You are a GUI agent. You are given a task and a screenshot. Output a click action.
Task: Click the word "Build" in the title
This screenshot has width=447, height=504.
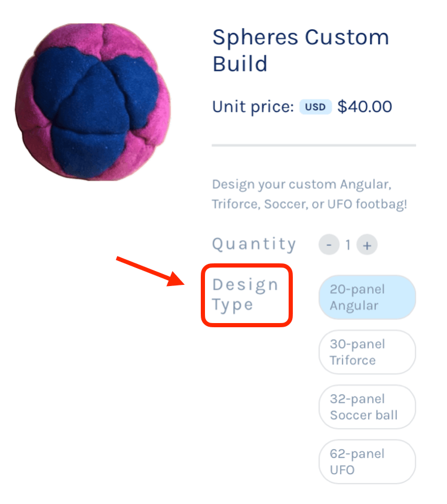pyautogui.click(x=240, y=63)
